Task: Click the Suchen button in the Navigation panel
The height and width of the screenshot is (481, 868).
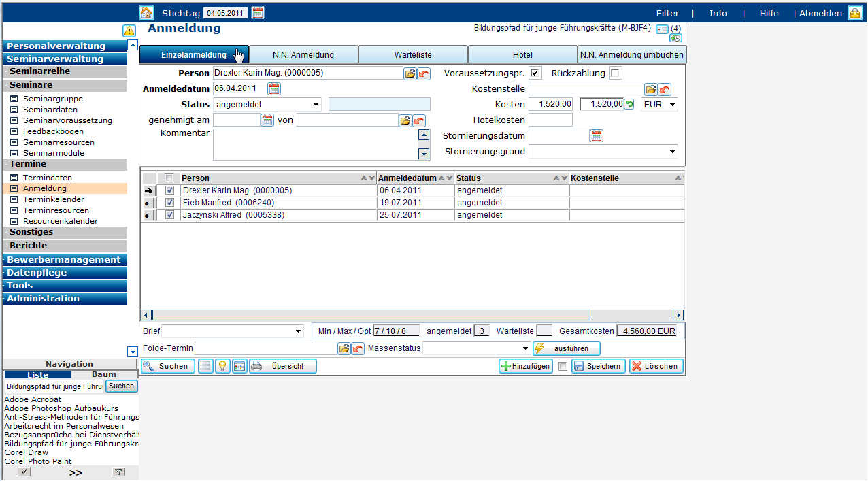Action: (122, 386)
